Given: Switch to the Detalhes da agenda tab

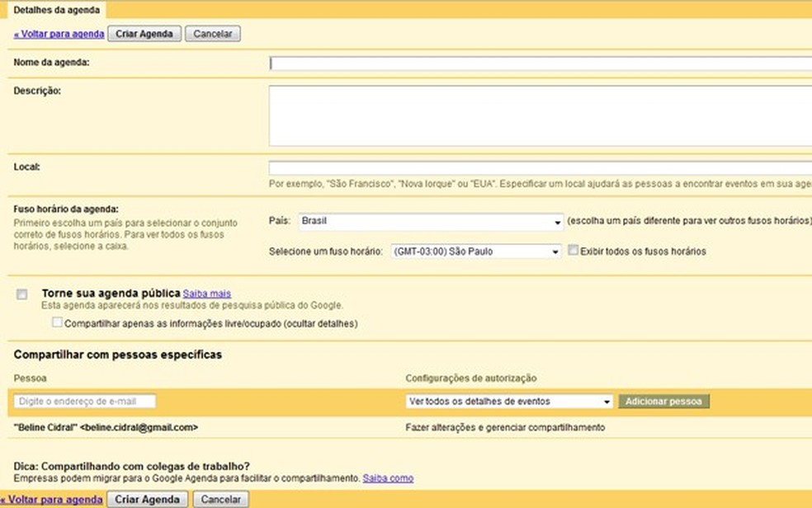Looking at the screenshot, I should point(56,10).
